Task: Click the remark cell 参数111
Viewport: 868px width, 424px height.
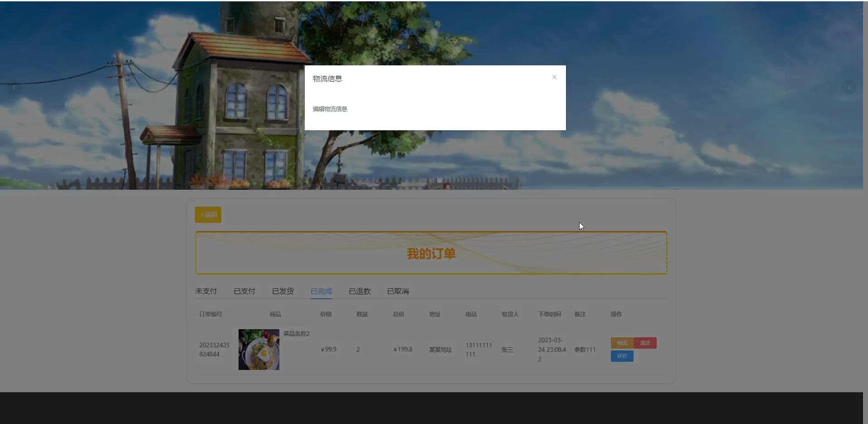Action: (585, 350)
